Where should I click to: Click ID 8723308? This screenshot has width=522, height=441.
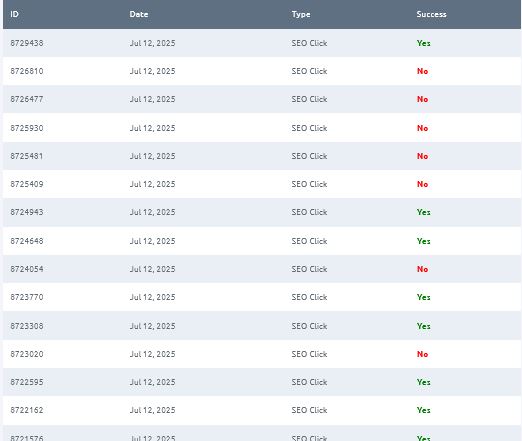pyautogui.click(x=27, y=326)
